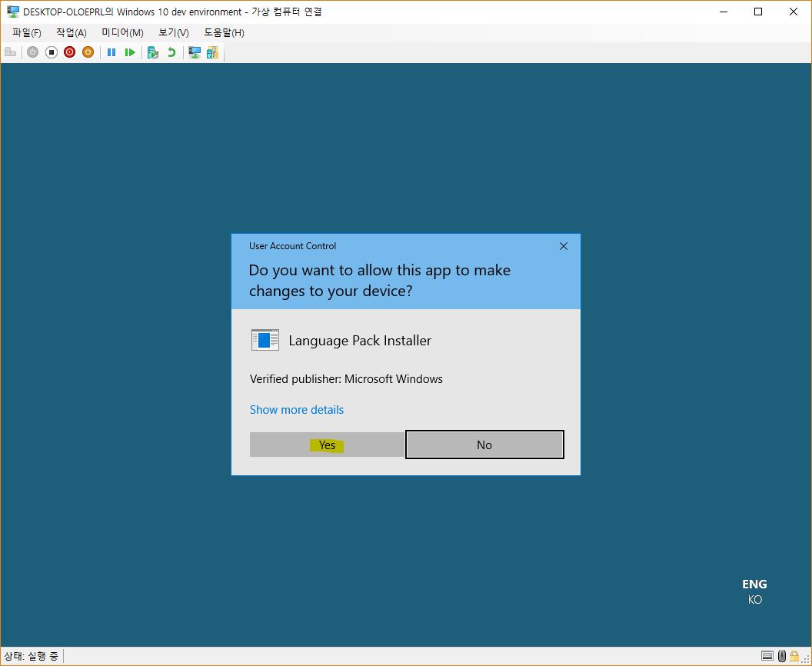This screenshot has height=666, width=812.
Task: Minimize the virtual machine connection window
Action: 724,12
